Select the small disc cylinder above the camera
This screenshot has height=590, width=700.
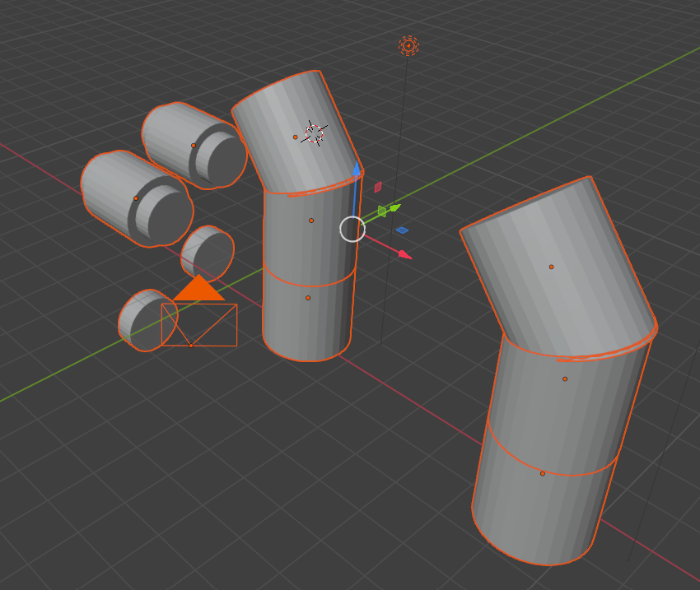coord(208,253)
